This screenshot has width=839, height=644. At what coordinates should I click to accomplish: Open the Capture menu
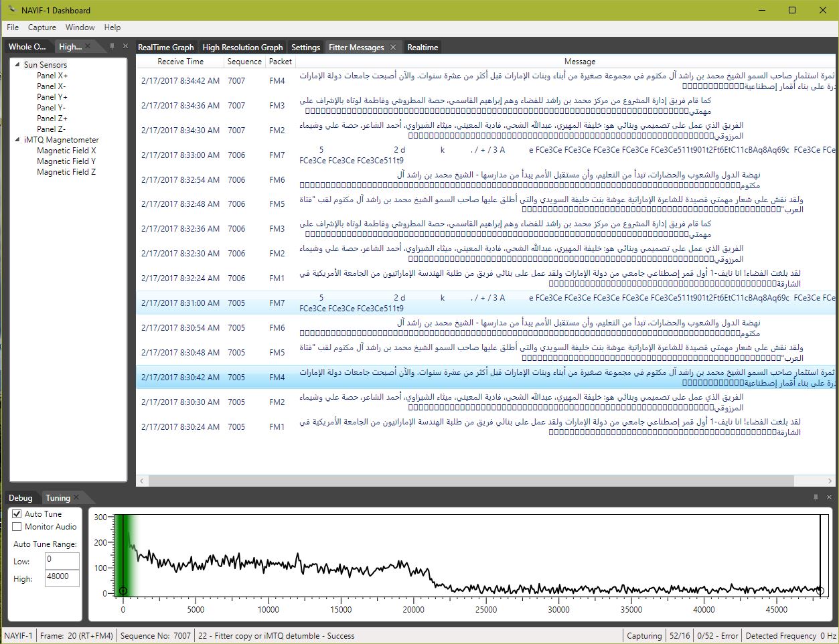coord(42,27)
